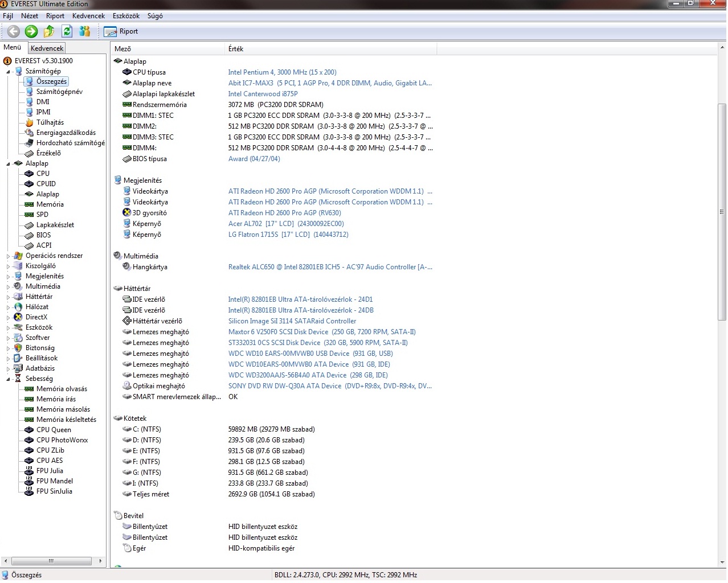Select the Összegzés tree item icon
The width and height of the screenshot is (728, 583).
coord(29,81)
